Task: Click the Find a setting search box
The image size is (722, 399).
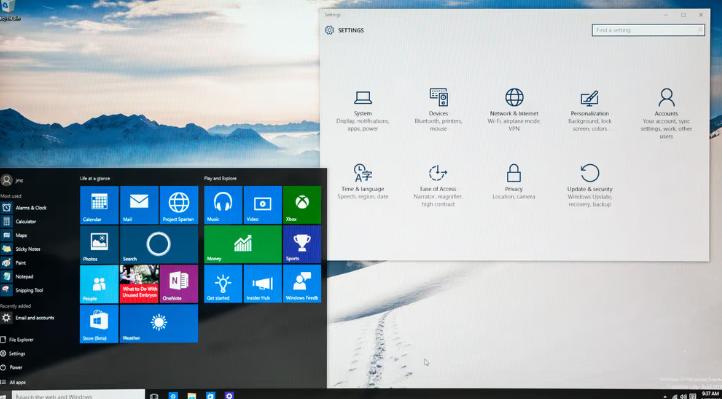Action: tap(648, 30)
